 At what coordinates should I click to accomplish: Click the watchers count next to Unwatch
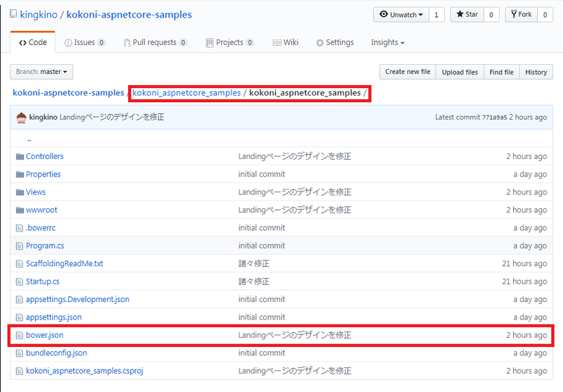click(x=436, y=15)
